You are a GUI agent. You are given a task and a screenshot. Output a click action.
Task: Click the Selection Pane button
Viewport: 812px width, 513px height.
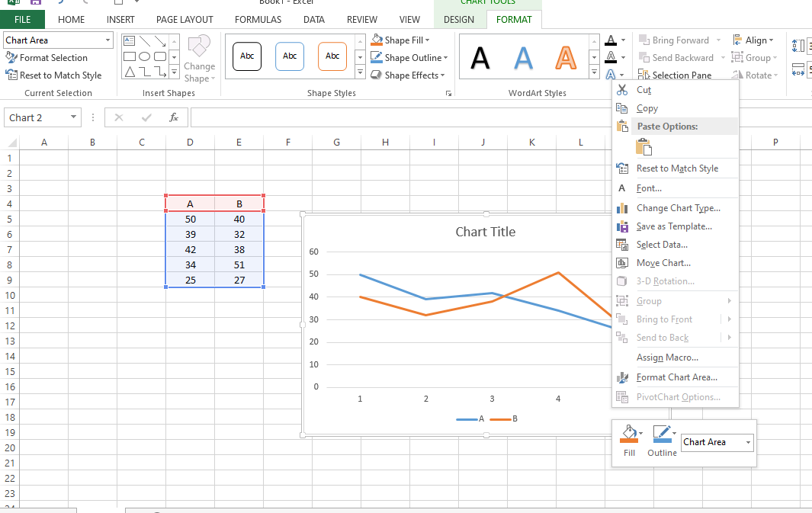[676, 75]
